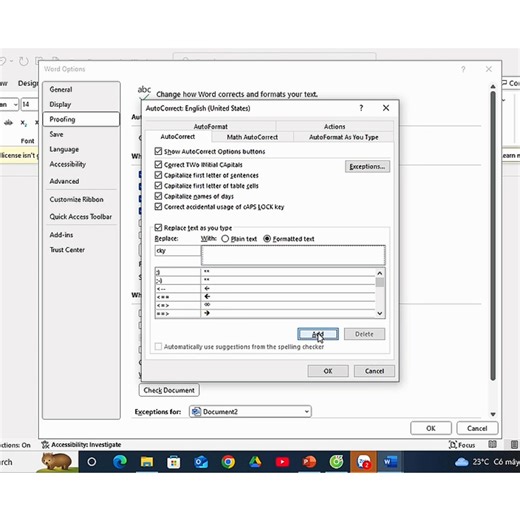Open Outlook icon in taskbar
Viewport: 520px width, 520px height.
pyautogui.click(x=201, y=462)
